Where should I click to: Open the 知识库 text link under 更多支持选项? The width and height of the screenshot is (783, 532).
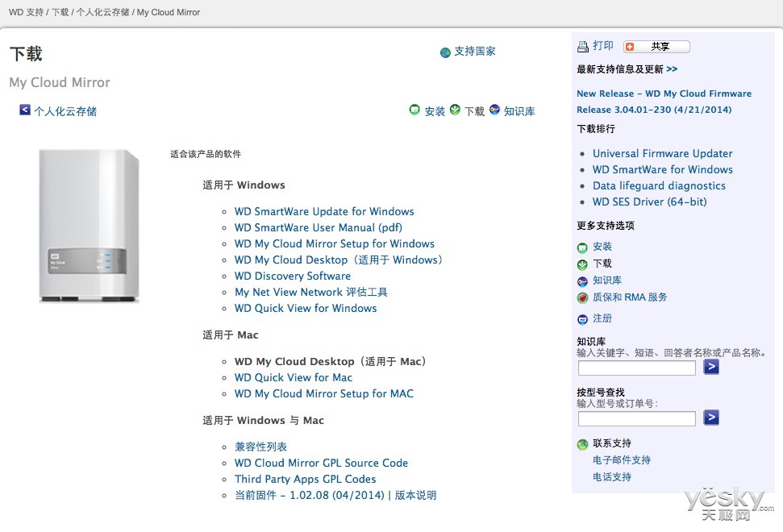pyautogui.click(x=607, y=281)
